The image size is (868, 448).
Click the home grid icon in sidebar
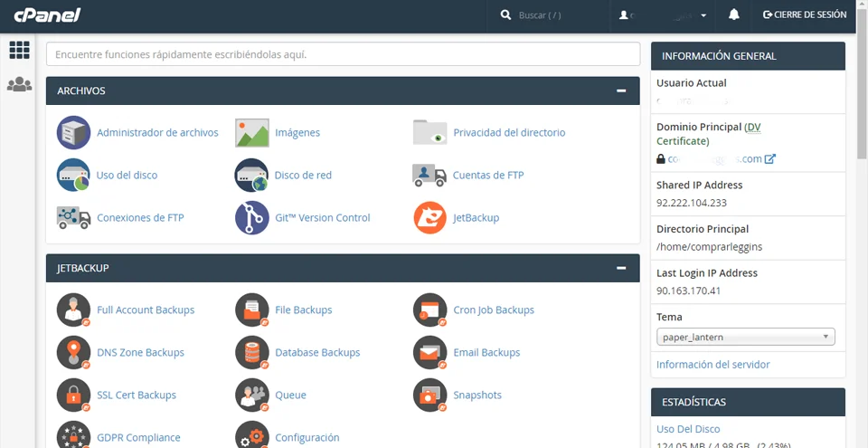(x=19, y=50)
